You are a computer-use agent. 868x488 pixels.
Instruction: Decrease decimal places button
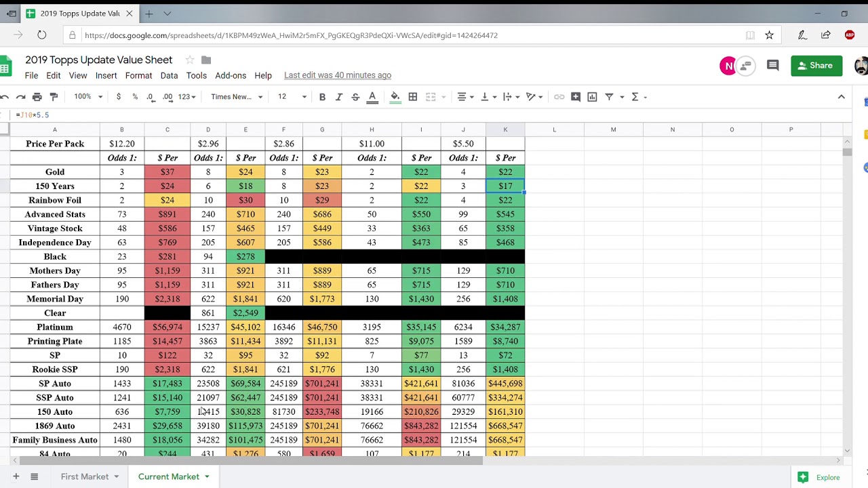[151, 97]
